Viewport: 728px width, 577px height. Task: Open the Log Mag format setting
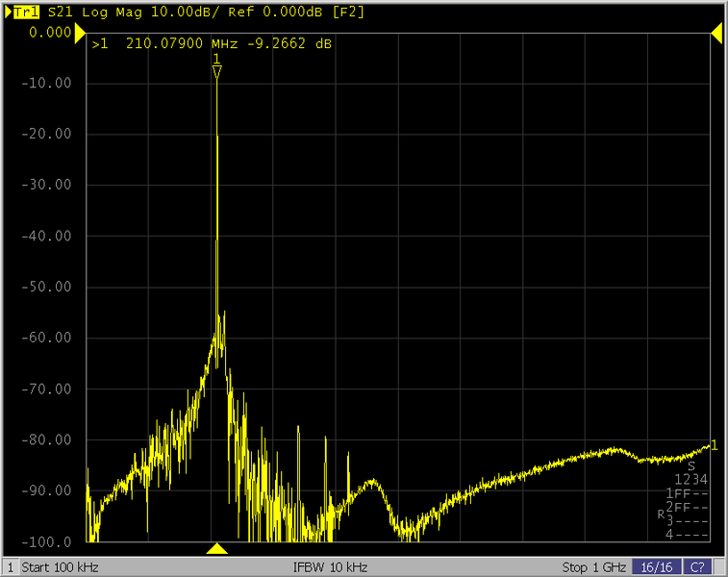tap(113, 13)
